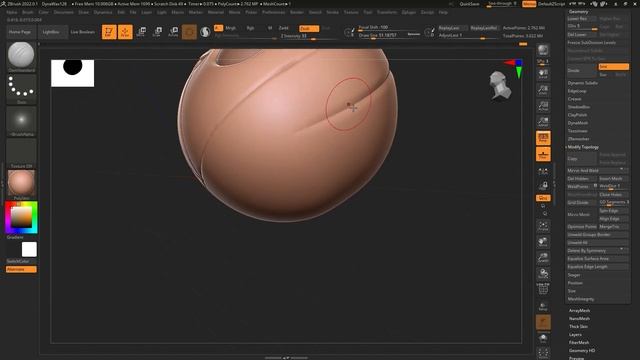Click the Local symmetry icon
The image size is (640, 360).
pos(543,171)
